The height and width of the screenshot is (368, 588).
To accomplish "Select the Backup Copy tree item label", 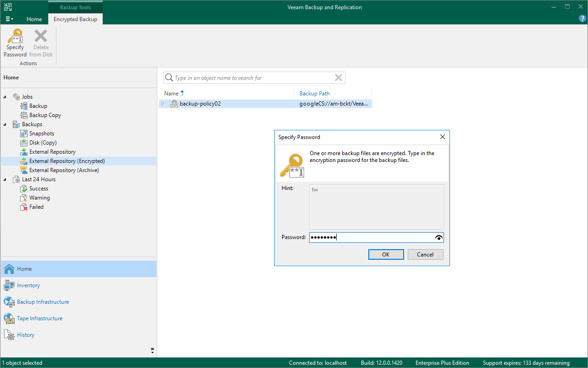I will pyautogui.click(x=45, y=115).
